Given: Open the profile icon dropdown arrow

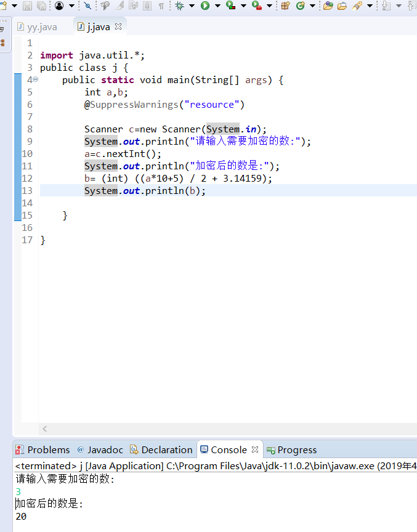Looking at the screenshot, I should (71, 6).
